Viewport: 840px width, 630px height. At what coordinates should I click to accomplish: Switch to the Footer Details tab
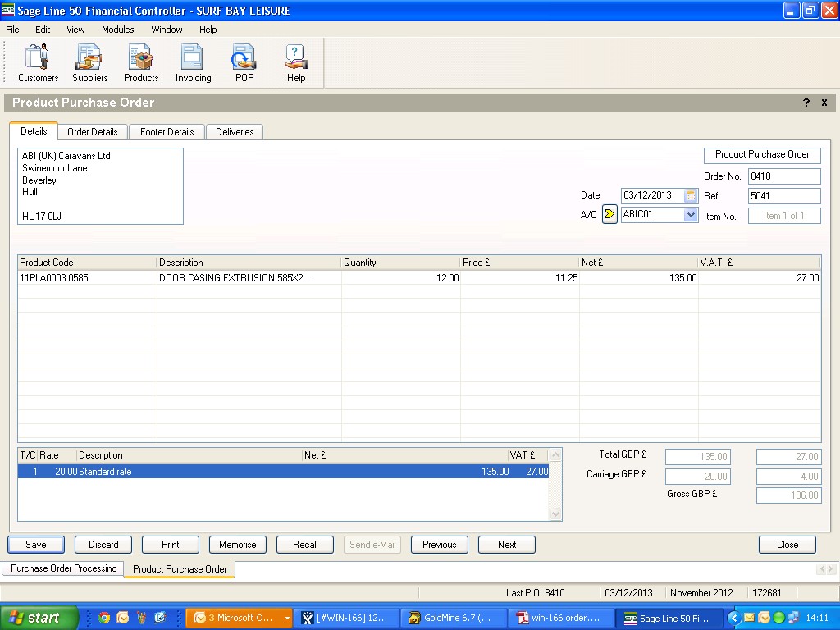167,132
